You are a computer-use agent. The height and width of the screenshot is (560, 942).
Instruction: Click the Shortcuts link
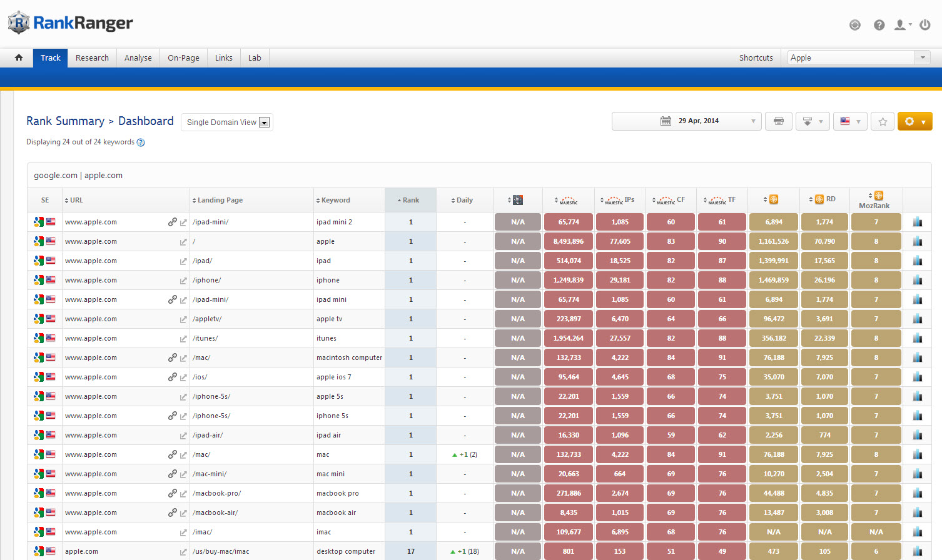756,57
